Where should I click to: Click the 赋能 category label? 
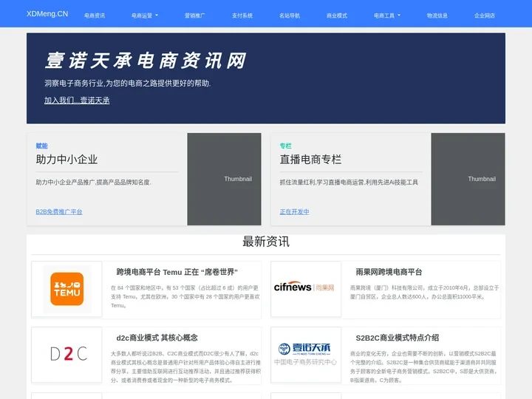click(x=41, y=146)
